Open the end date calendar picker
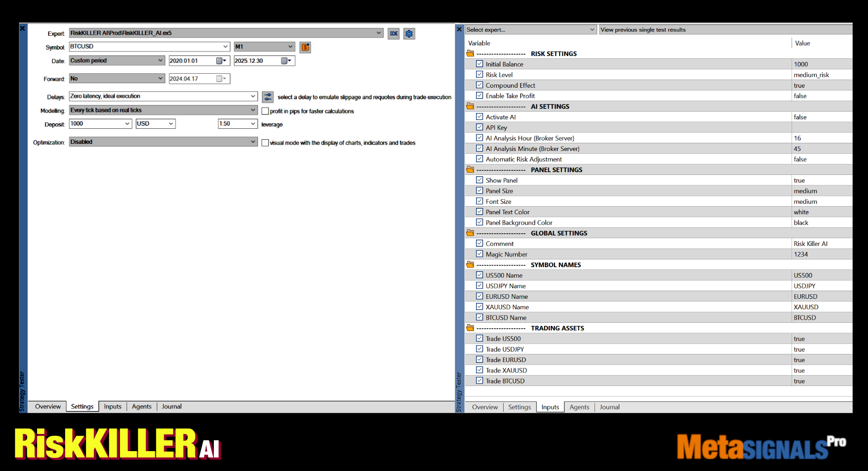 coord(286,61)
